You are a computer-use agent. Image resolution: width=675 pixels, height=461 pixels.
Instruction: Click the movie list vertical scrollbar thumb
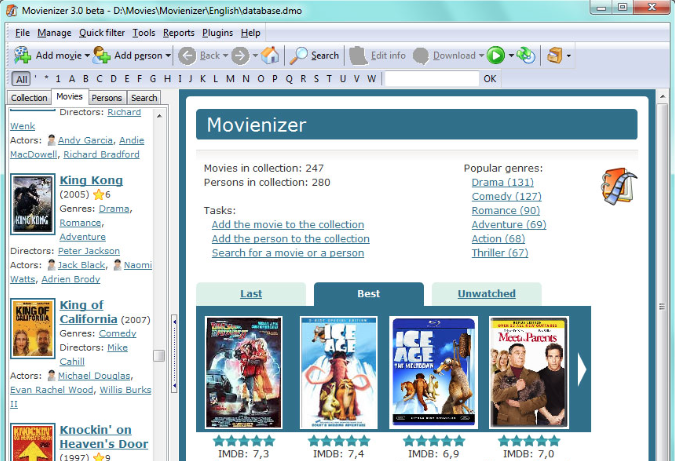159,356
